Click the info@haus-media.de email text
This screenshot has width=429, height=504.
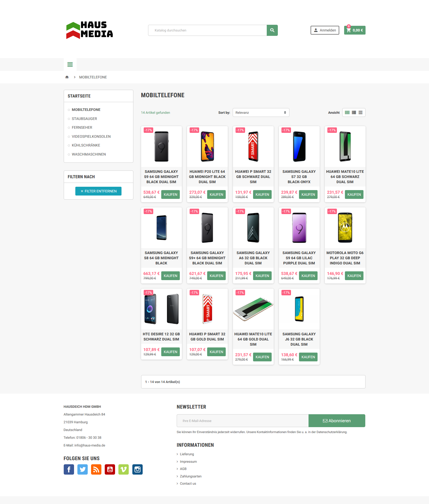pos(90,445)
